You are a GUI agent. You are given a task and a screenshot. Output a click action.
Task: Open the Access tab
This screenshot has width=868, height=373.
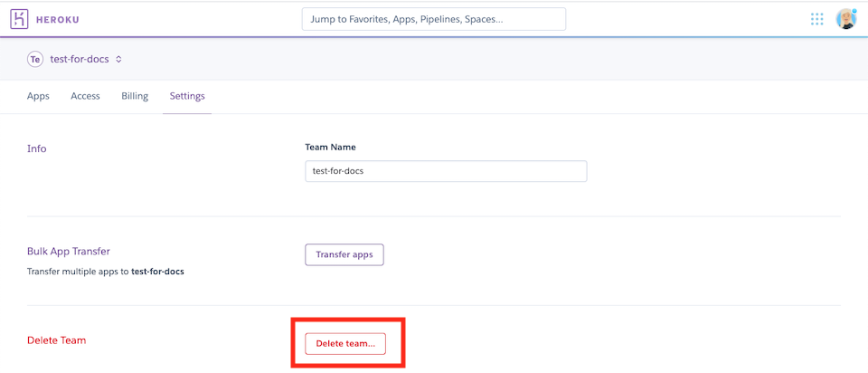click(85, 96)
